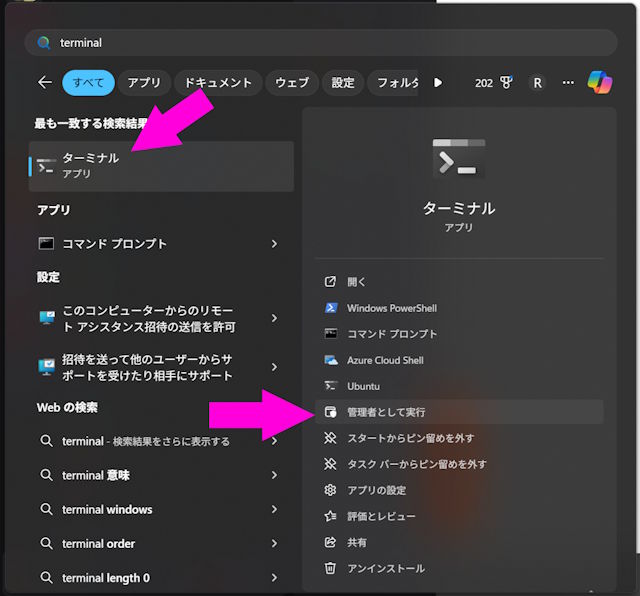Click the 202 rewards points count
640x596 pixels.
tap(484, 83)
